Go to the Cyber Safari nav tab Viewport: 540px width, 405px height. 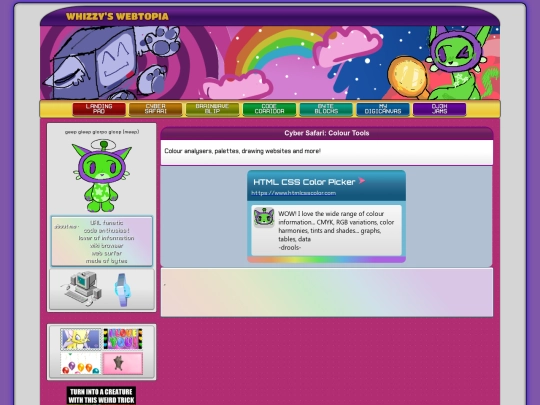tap(156, 109)
